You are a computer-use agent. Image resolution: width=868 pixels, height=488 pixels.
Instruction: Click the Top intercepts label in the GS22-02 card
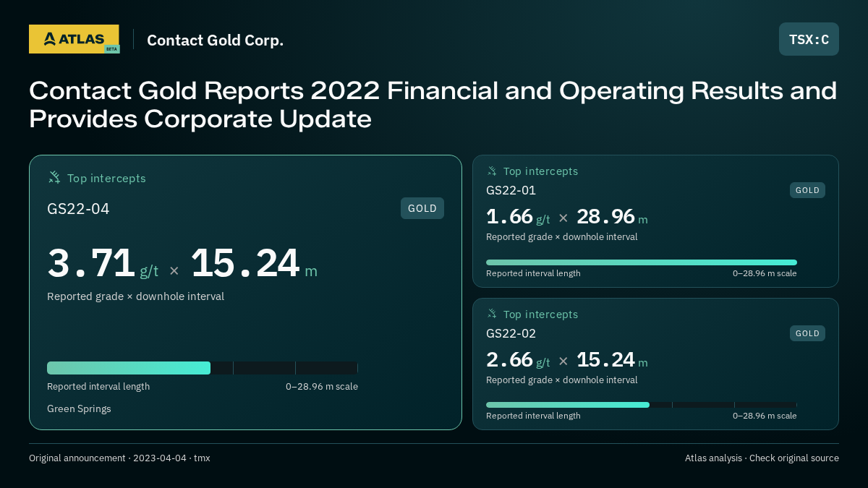pos(540,314)
